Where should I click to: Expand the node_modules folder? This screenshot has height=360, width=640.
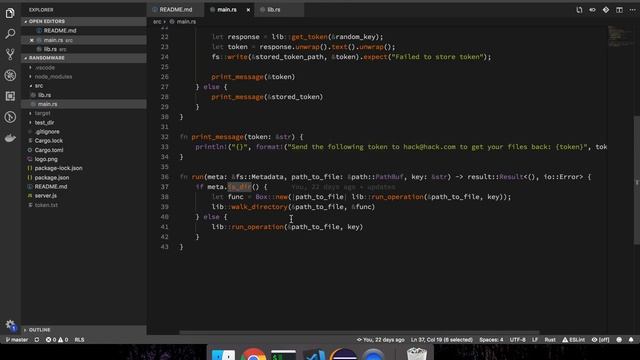coord(84,77)
